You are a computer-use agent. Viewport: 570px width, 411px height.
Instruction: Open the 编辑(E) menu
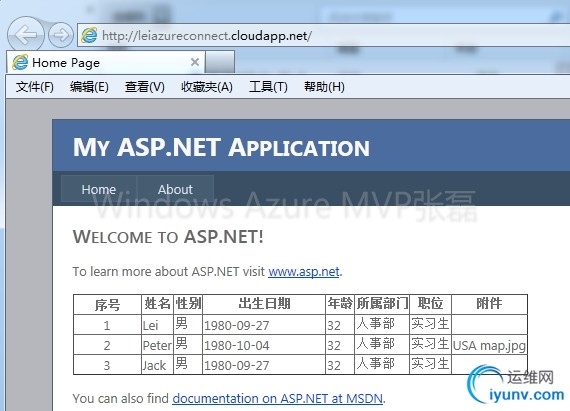(x=89, y=87)
